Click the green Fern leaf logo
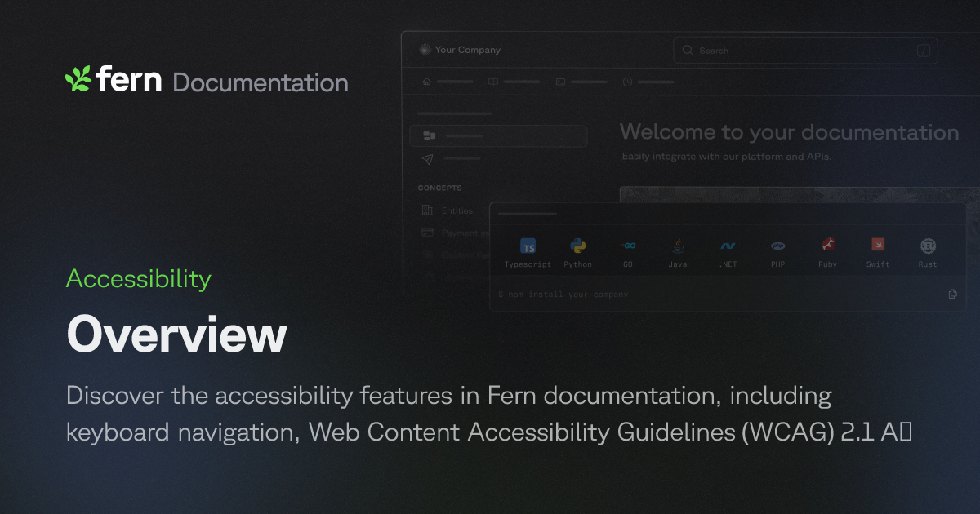This screenshot has height=514, width=980. pos(78,79)
